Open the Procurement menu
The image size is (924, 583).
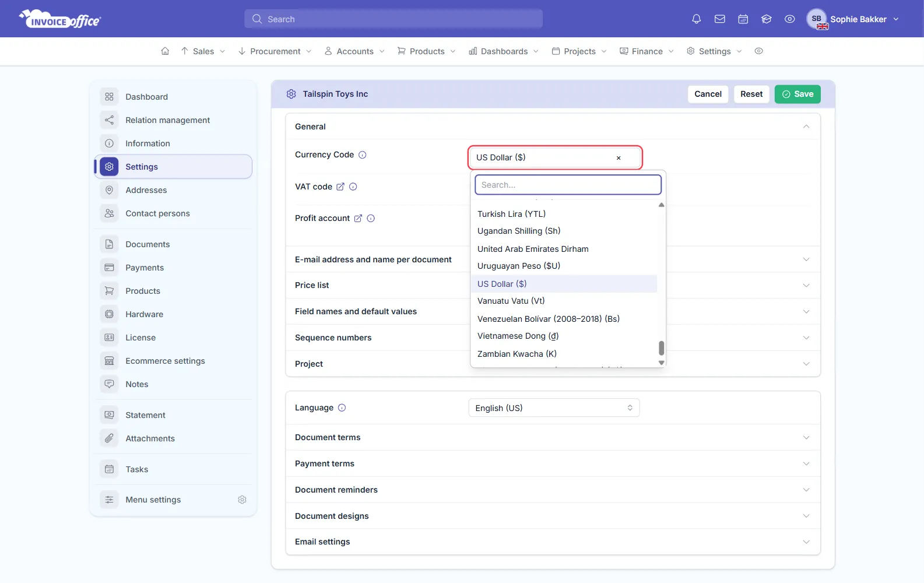(x=275, y=51)
